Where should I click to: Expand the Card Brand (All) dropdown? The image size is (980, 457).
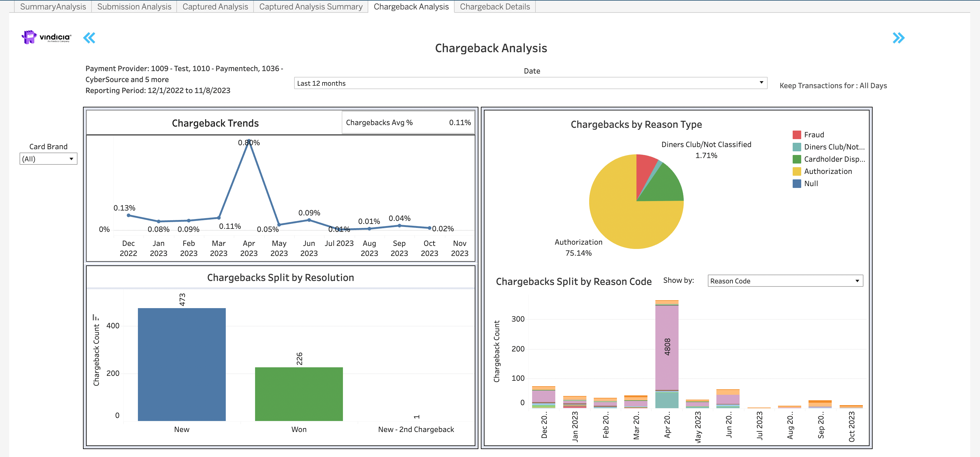pos(48,159)
